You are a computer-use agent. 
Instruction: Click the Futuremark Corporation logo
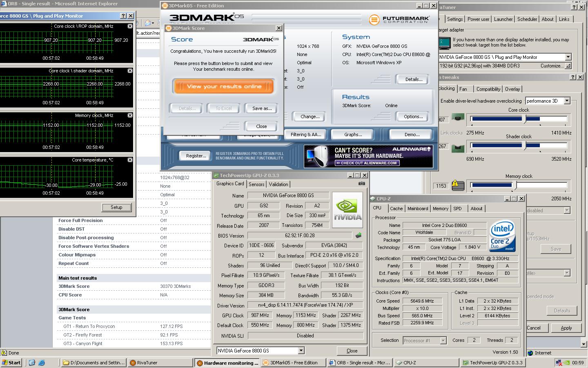click(x=399, y=19)
